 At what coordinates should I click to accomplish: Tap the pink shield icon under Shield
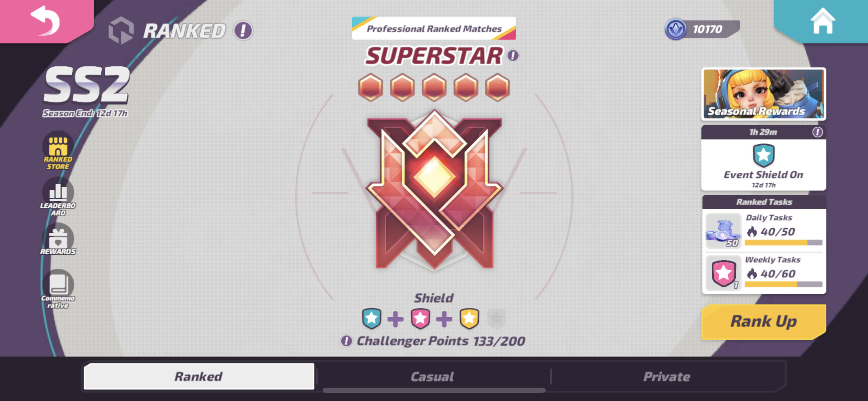click(x=420, y=318)
